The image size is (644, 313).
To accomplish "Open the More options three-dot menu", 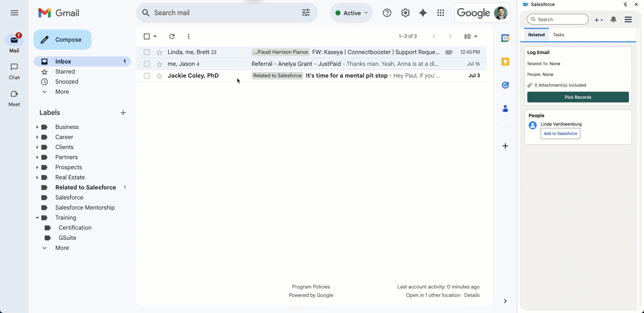I will [x=189, y=36].
